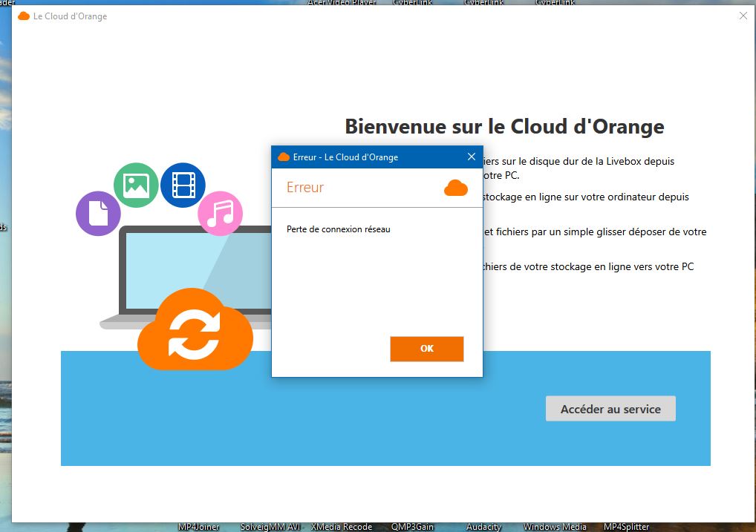The image size is (756, 532).
Task: Close the Le Cloud d'Orange main window
Action: pyautogui.click(x=743, y=16)
